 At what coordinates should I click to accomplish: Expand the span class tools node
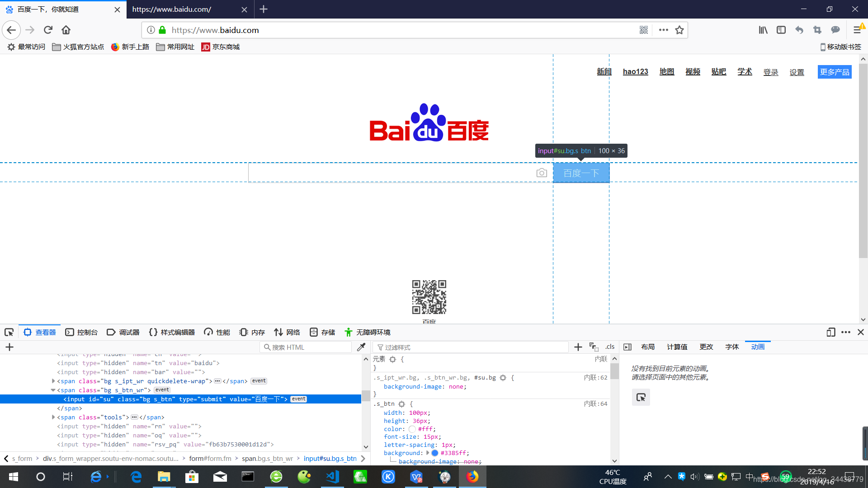click(x=53, y=417)
